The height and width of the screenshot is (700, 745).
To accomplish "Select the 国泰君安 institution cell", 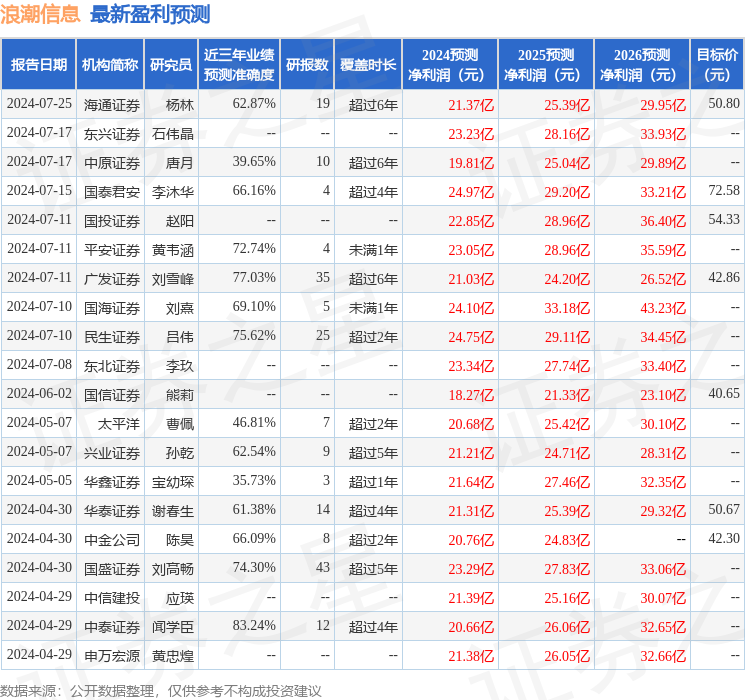I will tap(112, 192).
